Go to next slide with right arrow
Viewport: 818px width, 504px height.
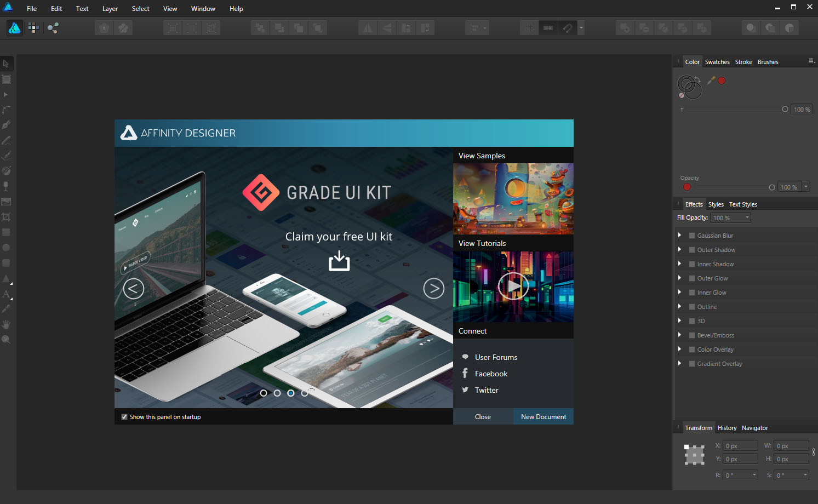pyautogui.click(x=434, y=288)
